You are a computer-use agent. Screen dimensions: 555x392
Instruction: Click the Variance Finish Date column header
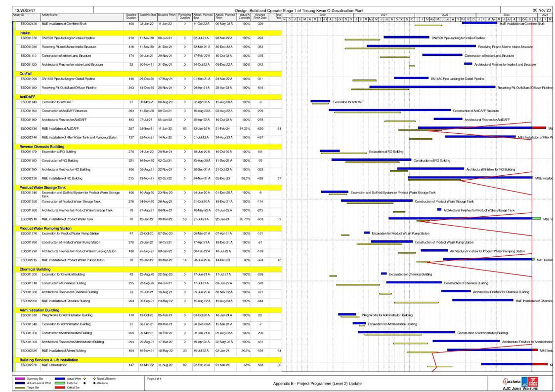(x=260, y=17)
